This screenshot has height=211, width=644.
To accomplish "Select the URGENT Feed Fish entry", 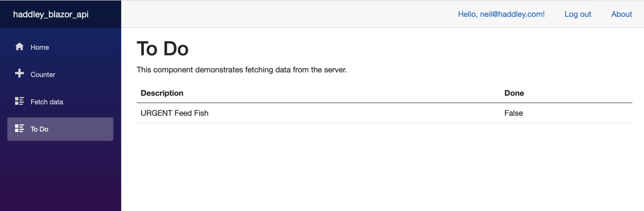I will click(x=174, y=113).
